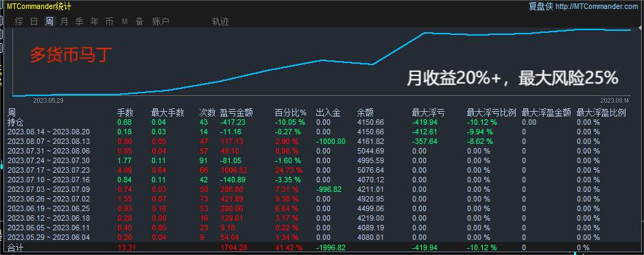Click the 盈亏金额 column header
The image size is (644, 255).
[x=236, y=113]
